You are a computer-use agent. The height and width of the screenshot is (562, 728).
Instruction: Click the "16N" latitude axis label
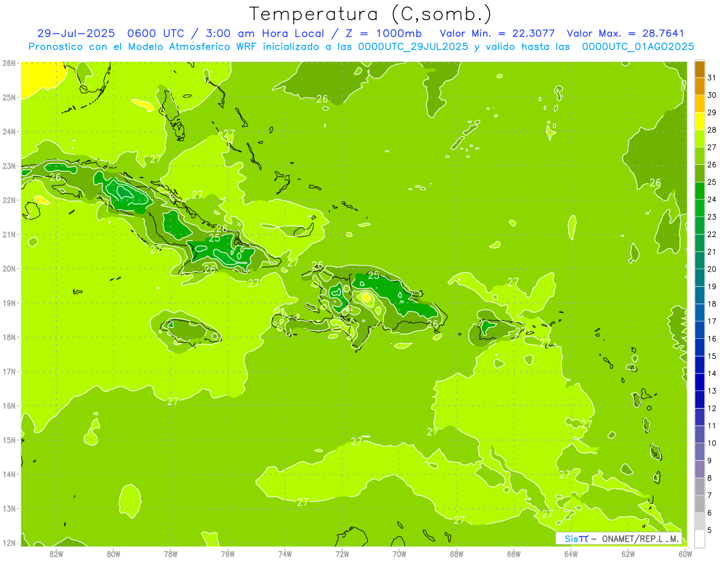[x=9, y=406]
